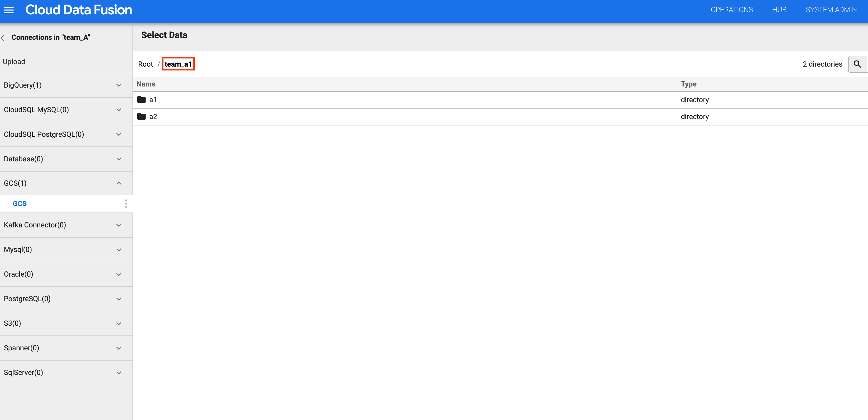Click the Root breadcrumb link
The height and width of the screenshot is (420, 868).
[146, 64]
